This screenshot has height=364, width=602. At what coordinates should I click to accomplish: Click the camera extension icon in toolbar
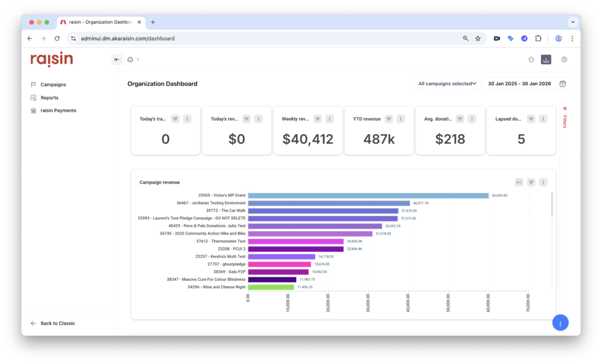click(497, 38)
